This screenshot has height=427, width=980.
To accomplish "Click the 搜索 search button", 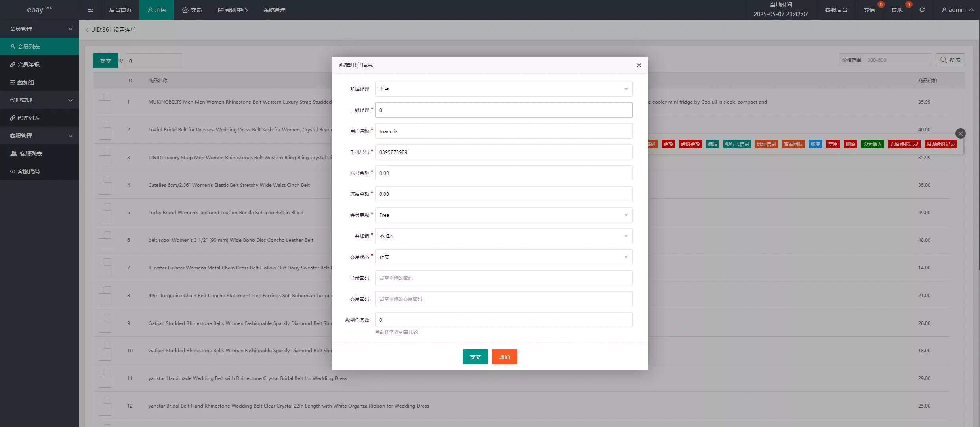I will [x=950, y=60].
